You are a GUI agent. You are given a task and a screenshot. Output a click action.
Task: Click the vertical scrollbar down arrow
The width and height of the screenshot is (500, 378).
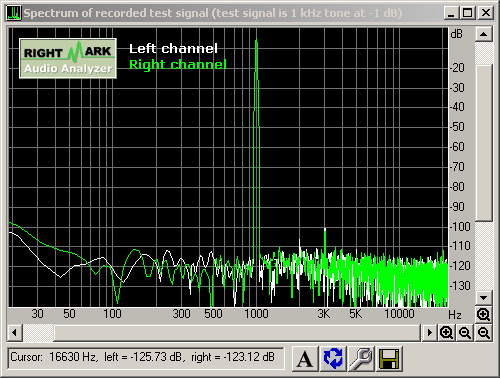484,297
